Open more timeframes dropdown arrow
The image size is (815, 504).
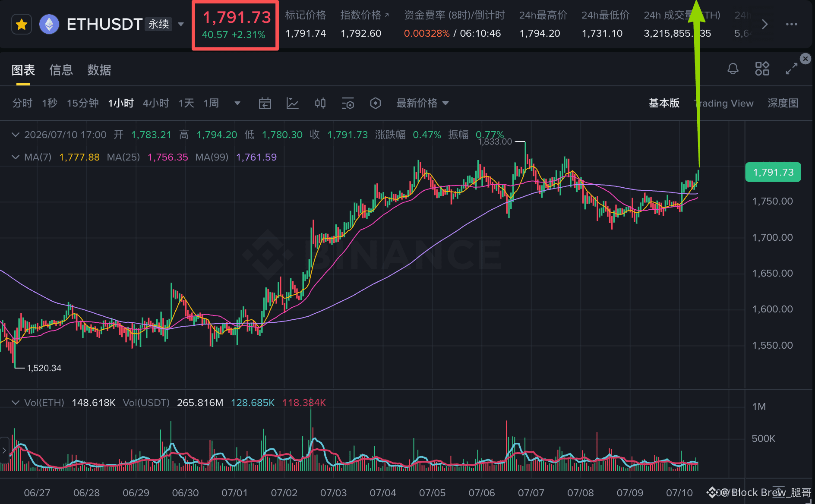[x=237, y=103]
